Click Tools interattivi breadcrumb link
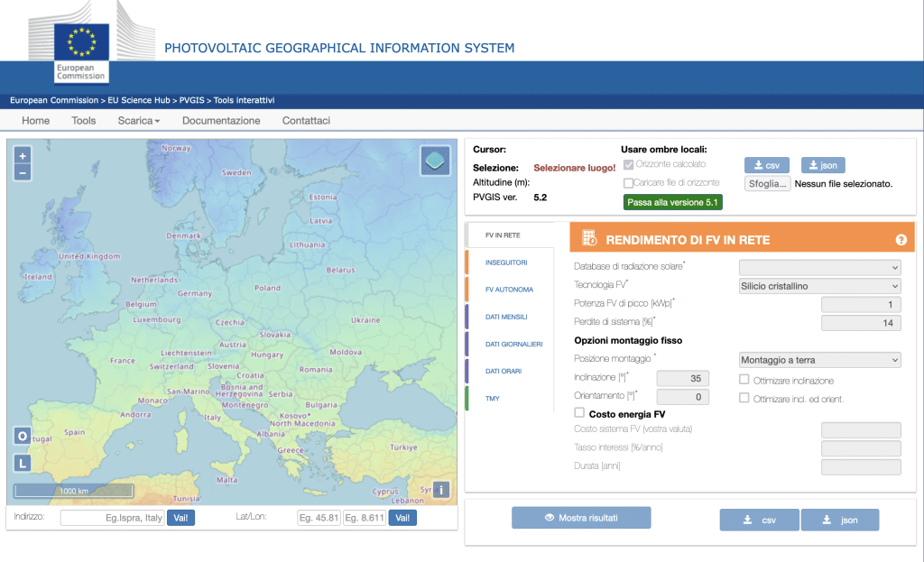The width and height of the screenshot is (924, 562). 244,100
